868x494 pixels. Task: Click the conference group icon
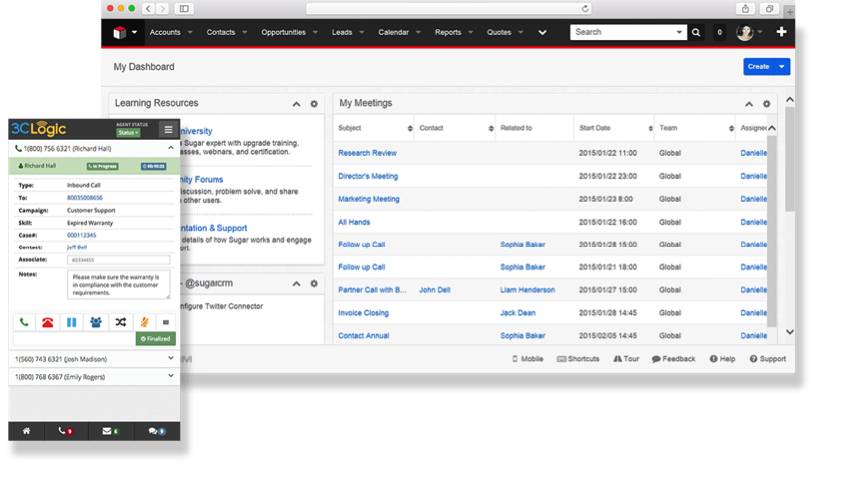pos(95,322)
